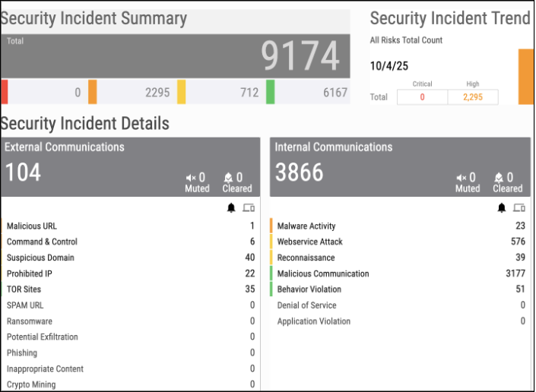Click the device icon under External Communications
The width and height of the screenshot is (536, 392).
(249, 207)
